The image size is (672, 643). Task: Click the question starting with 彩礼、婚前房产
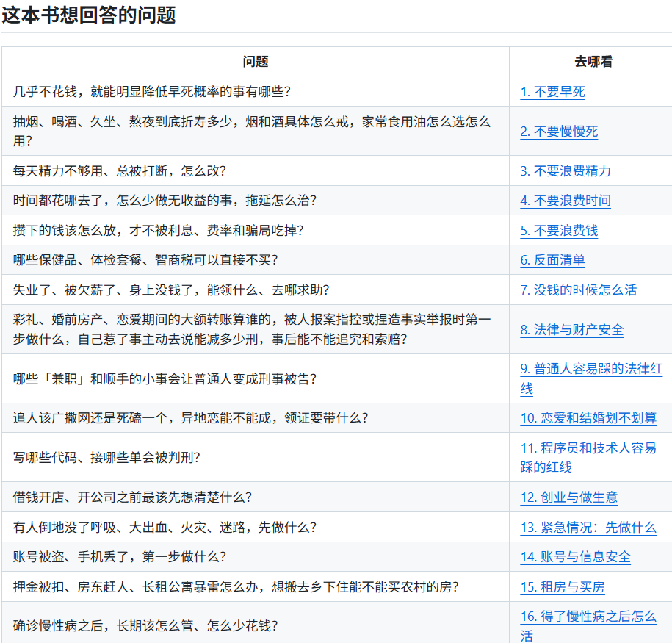coord(252,330)
